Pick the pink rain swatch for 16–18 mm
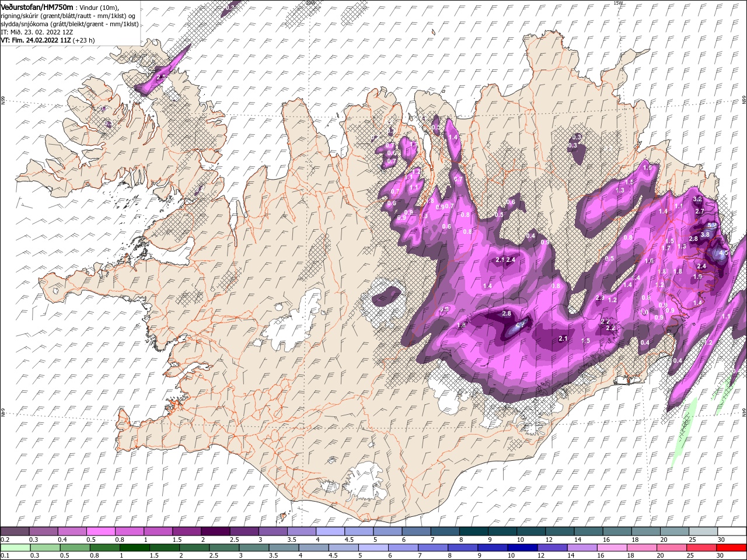This screenshot has height=560, width=747. click(x=612, y=547)
